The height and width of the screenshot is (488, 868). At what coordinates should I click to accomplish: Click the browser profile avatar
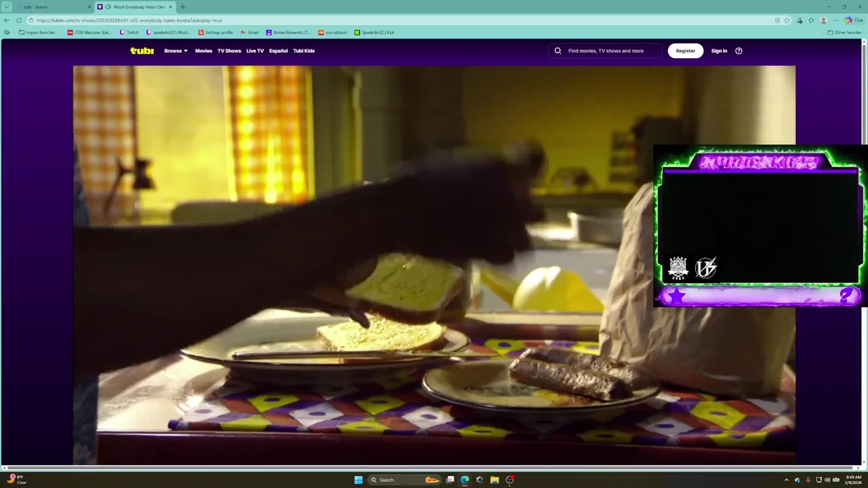pyautogui.click(x=823, y=20)
